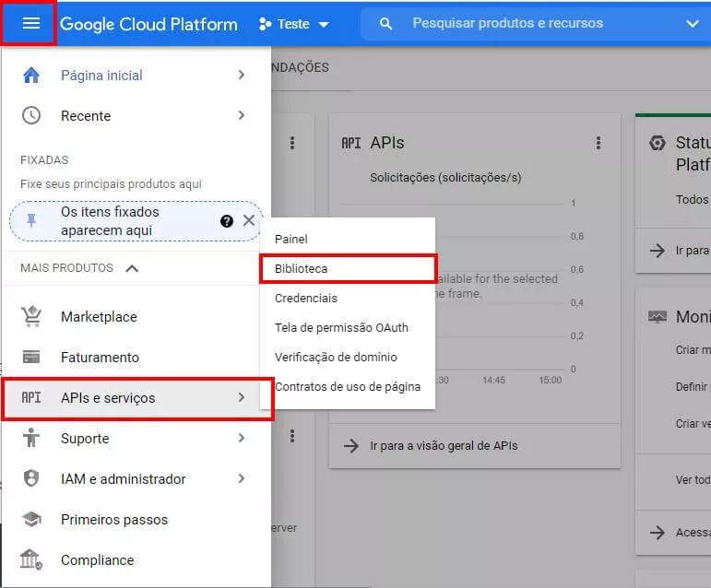Select Credenciais in the submenu
711x588 pixels.
[348, 298]
